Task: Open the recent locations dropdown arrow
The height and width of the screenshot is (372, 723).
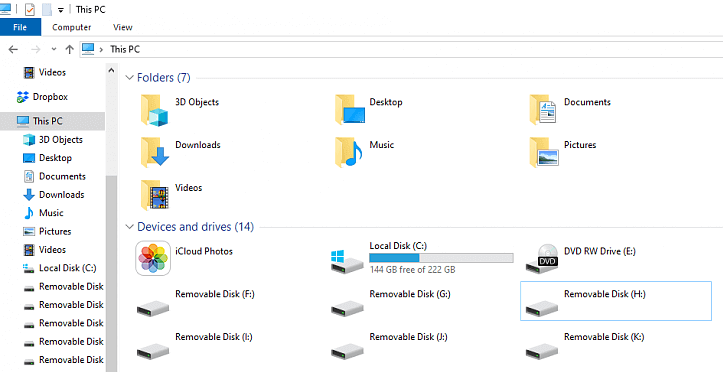Action: [x=54, y=49]
